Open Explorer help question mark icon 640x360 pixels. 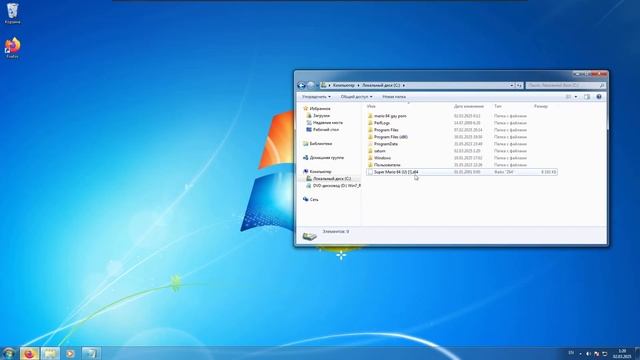tap(599, 97)
